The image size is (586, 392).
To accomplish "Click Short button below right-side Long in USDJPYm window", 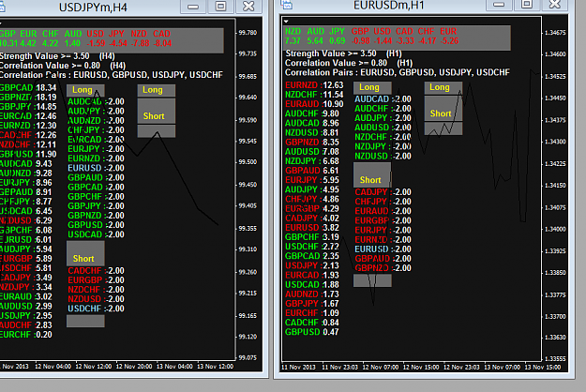I will click(x=157, y=111).
